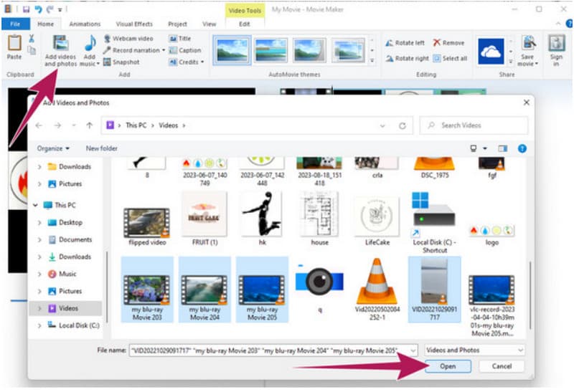Select the Webcam video tool

pyautogui.click(x=108, y=38)
